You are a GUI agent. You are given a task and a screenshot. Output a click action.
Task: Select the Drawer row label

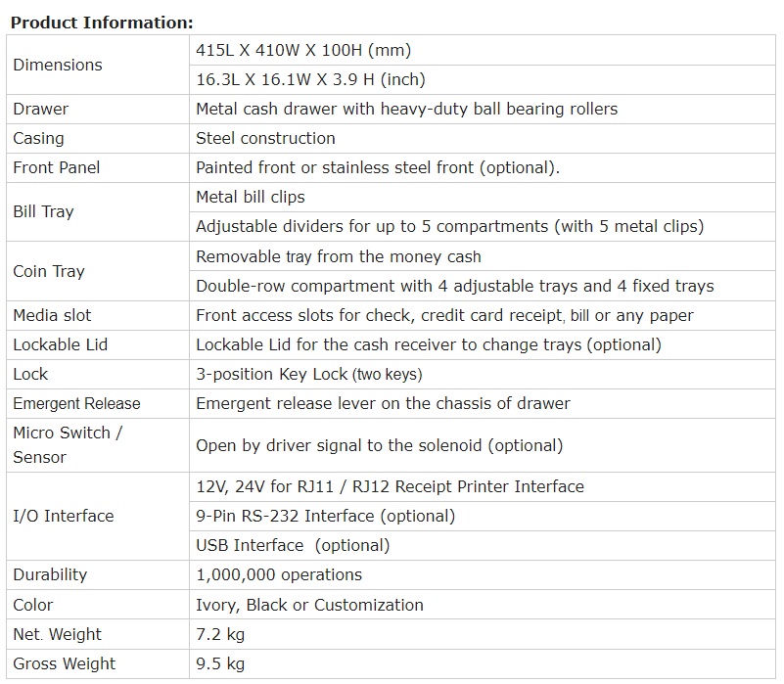click(40, 109)
